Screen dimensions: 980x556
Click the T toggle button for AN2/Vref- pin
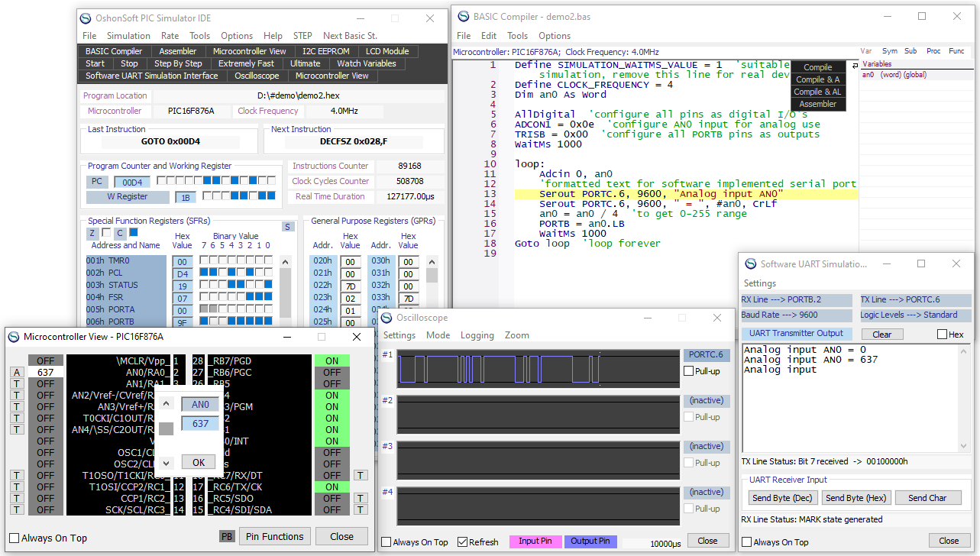coord(16,395)
